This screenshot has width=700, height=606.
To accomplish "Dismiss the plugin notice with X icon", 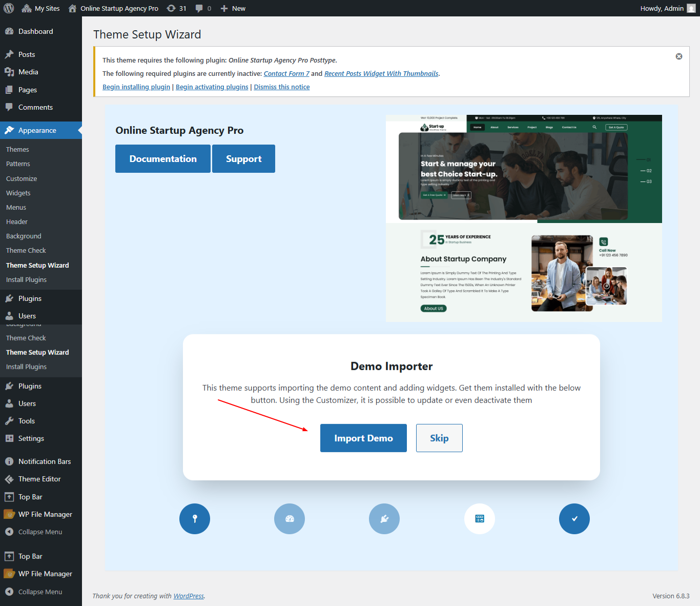I will [679, 56].
